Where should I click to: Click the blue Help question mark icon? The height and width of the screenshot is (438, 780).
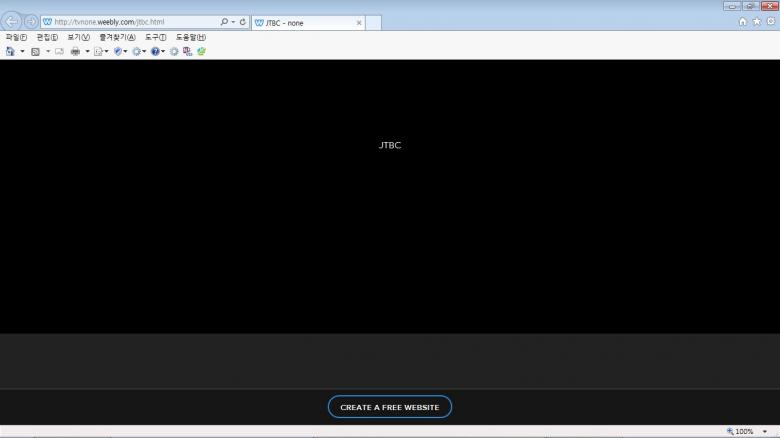[155, 51]
